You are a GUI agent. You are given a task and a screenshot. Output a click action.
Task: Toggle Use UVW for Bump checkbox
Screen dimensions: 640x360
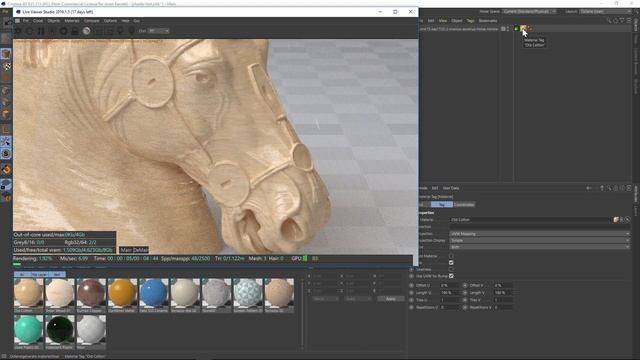click(451, 276)
